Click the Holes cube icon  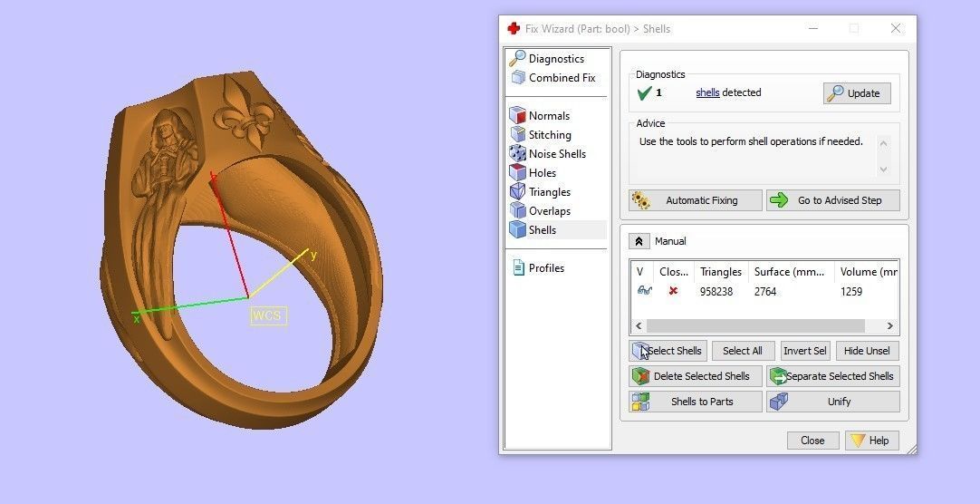[x=517, y=172]
